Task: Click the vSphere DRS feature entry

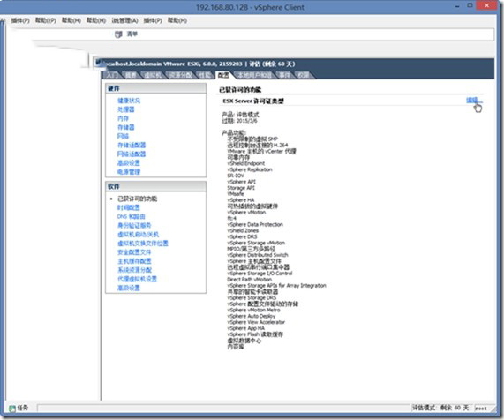Action: [x=242, y=236]
